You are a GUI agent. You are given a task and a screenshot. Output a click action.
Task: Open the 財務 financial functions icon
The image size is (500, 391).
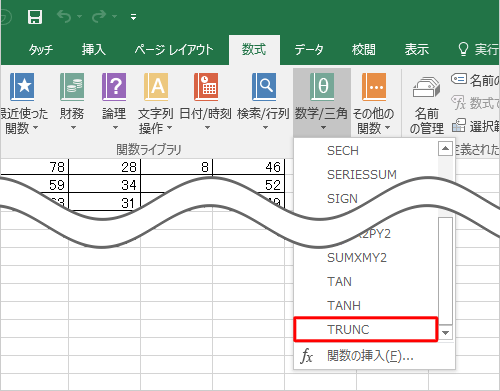pos(72,87)
